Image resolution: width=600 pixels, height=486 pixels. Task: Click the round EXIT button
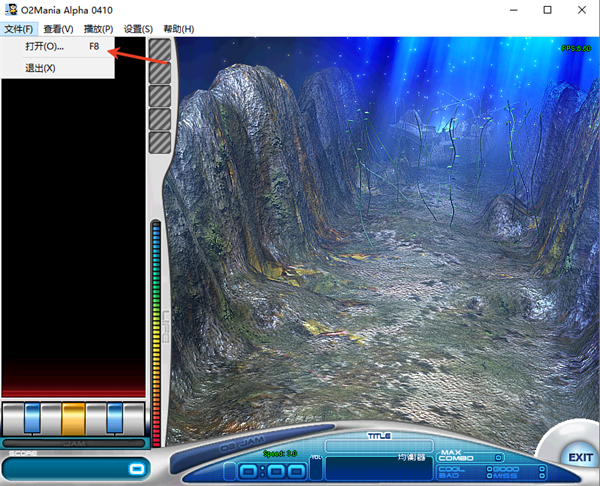pos(579,457)
